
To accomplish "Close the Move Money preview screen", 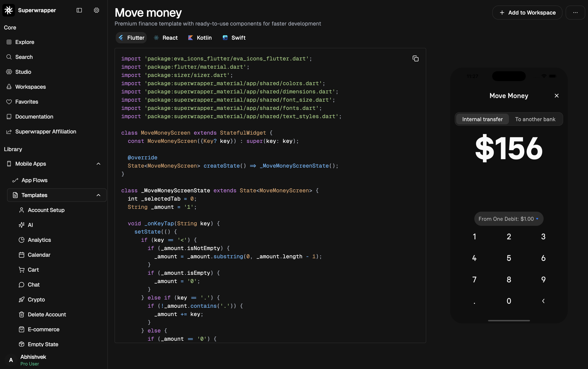I will coord(556,96).
